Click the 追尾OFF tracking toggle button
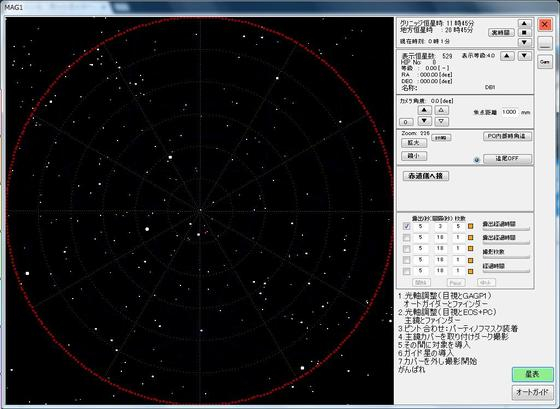 click(507, 159)
